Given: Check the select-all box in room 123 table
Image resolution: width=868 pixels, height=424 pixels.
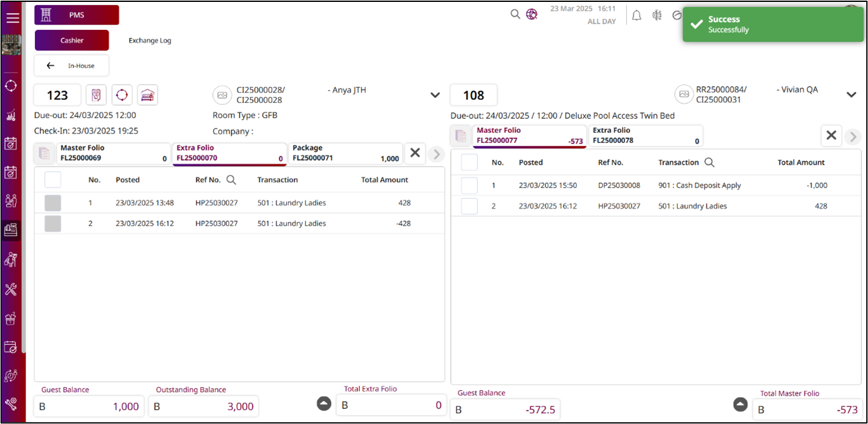Looking at the screenshot, I should point(53,180).
